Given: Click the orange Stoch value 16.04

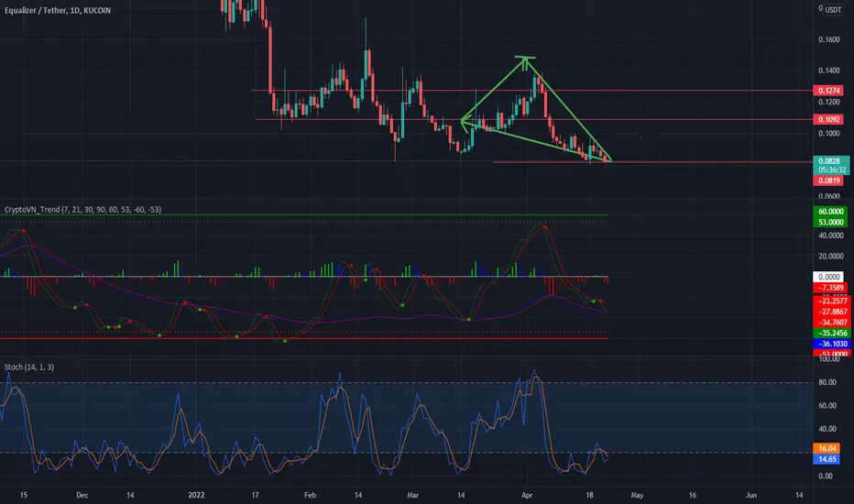Looking at the screenshot, I should click(x=827, y=448).
